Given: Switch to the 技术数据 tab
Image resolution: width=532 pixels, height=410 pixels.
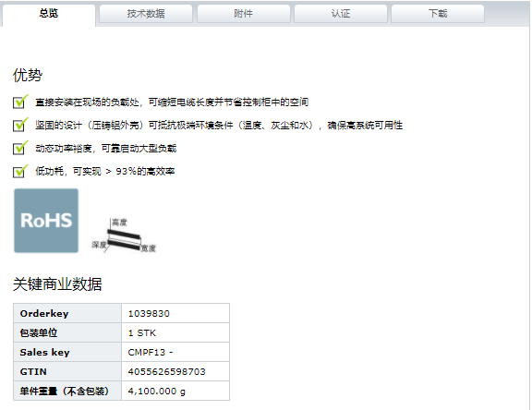Looking at the screenshot, I should click(146, 14).
